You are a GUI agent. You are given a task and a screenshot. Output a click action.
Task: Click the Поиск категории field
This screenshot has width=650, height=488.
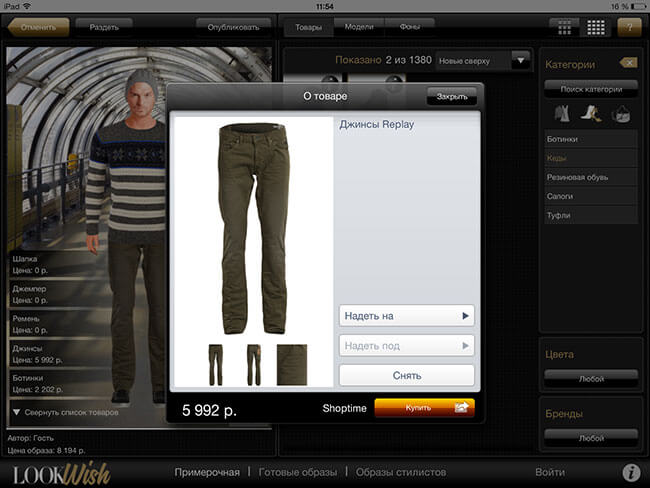(591, 89)
